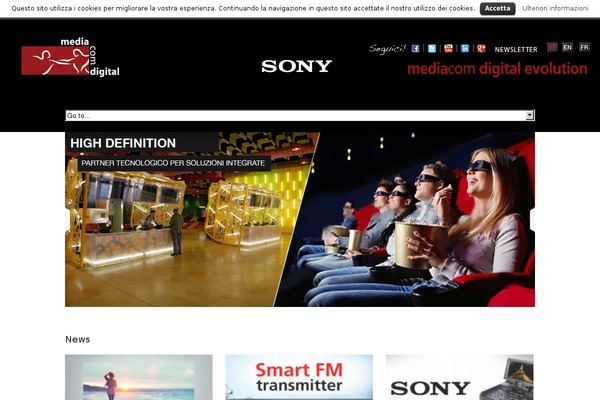Open the Google Plus social icon

(x=481, y=49)
